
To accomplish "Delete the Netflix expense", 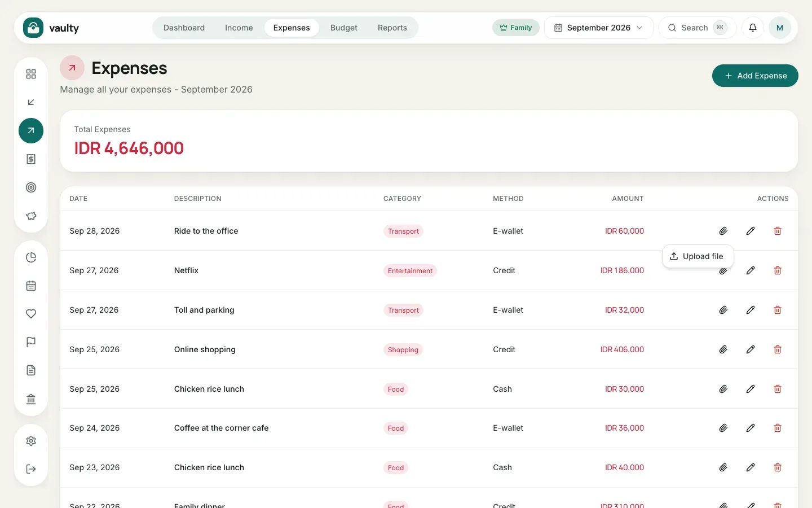I will click(x=778, y=270).
